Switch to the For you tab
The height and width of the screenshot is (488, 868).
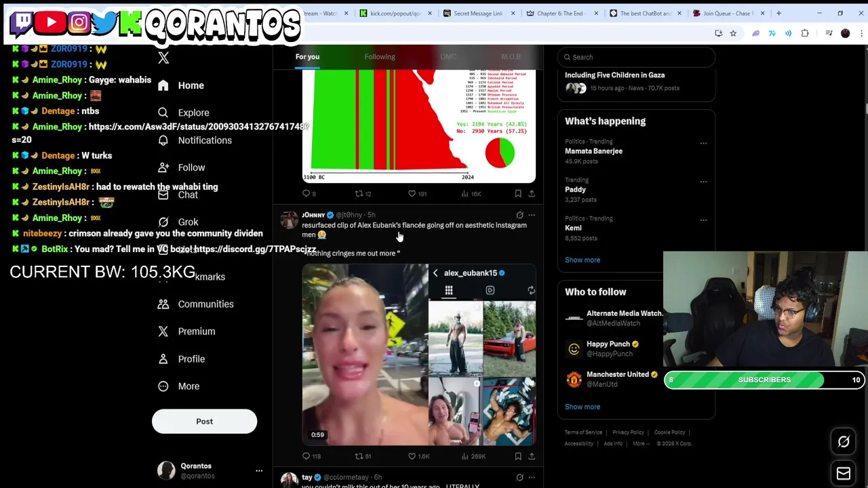[307, 57]
